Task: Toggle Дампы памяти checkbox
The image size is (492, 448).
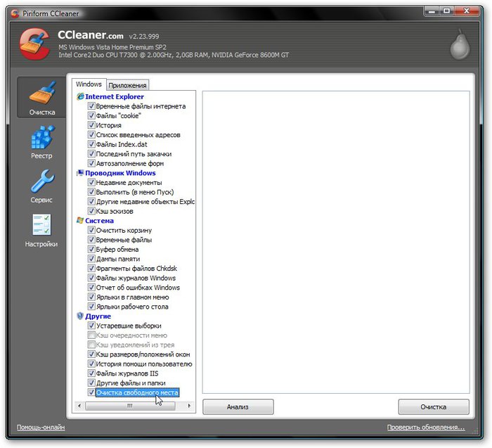Action: [x=91, y=259]
